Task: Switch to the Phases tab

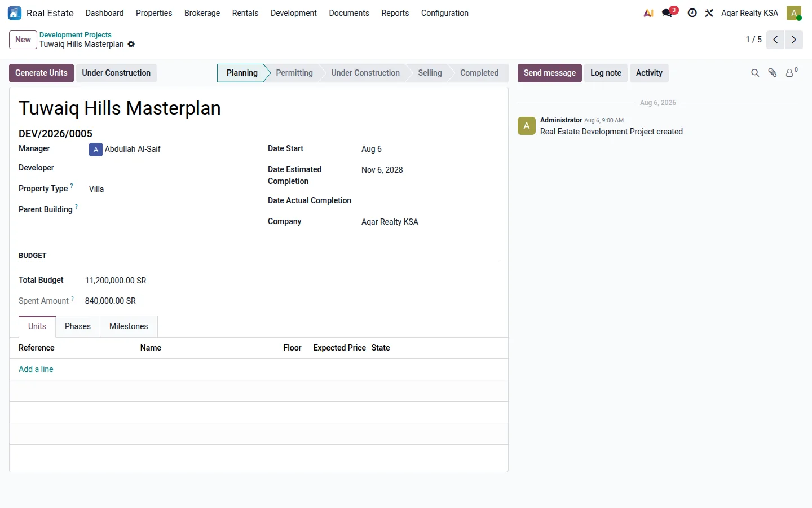Action: [78, 326]
